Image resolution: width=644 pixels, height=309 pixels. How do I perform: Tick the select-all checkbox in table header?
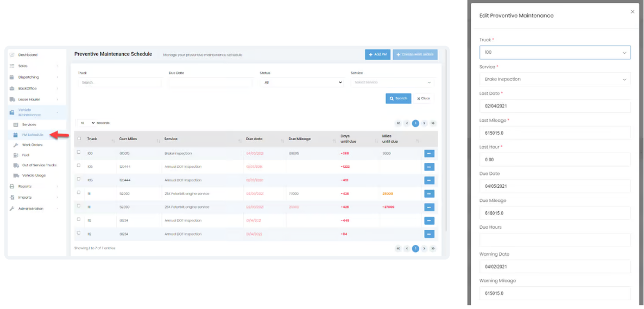click(79, 138)
